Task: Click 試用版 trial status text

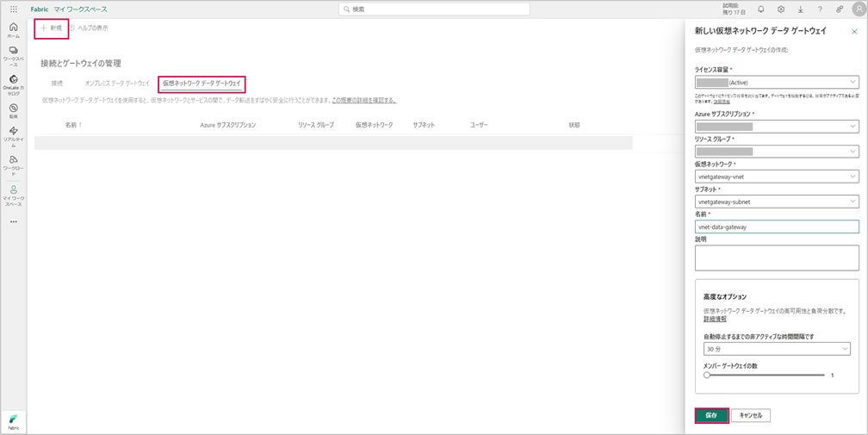Action: click(734, 9)
